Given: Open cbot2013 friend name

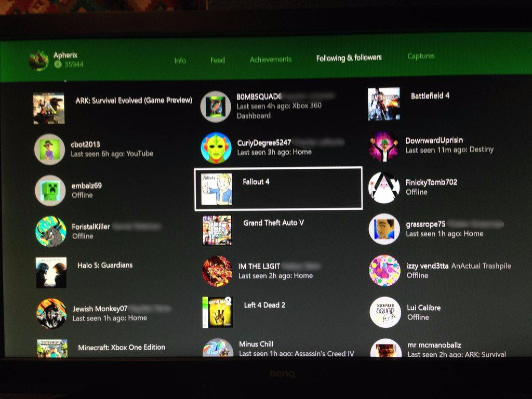Looking at the screenshot, I should click(x=86, y=144).
